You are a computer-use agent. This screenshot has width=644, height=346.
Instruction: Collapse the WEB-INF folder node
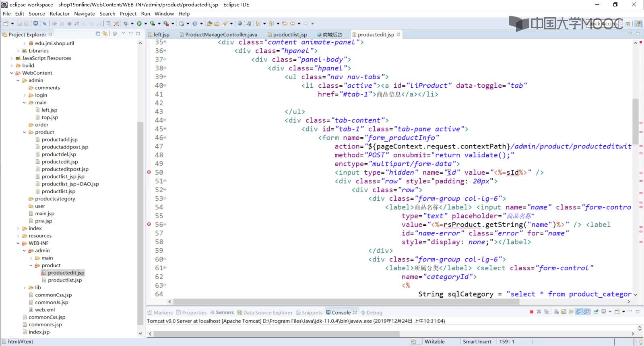click(x=18, y=243)
